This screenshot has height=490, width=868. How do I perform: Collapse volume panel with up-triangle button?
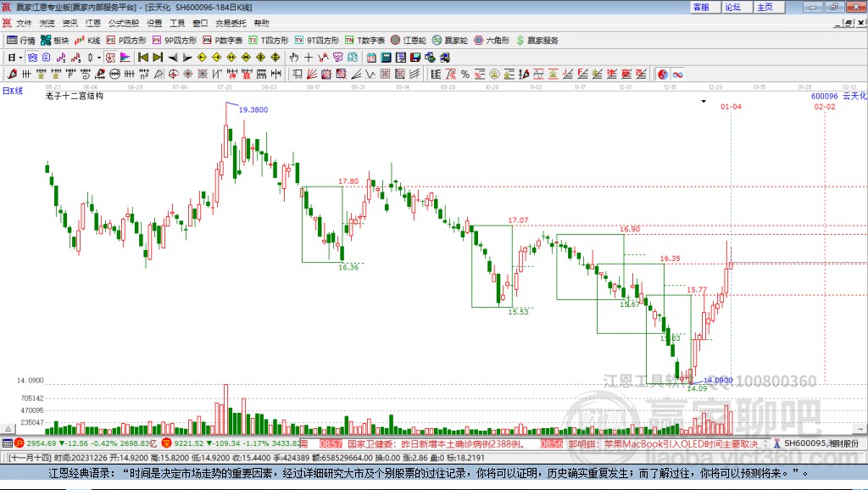8,429
